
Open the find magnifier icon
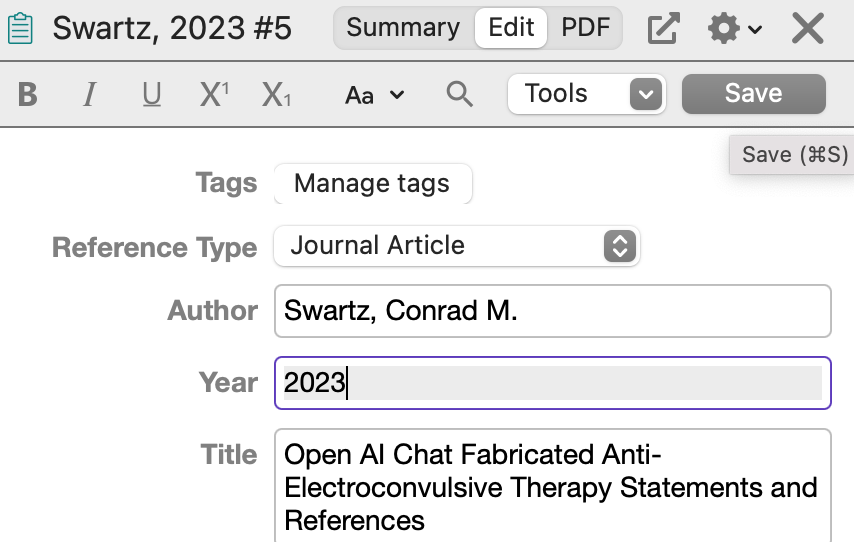pos(459,94)
